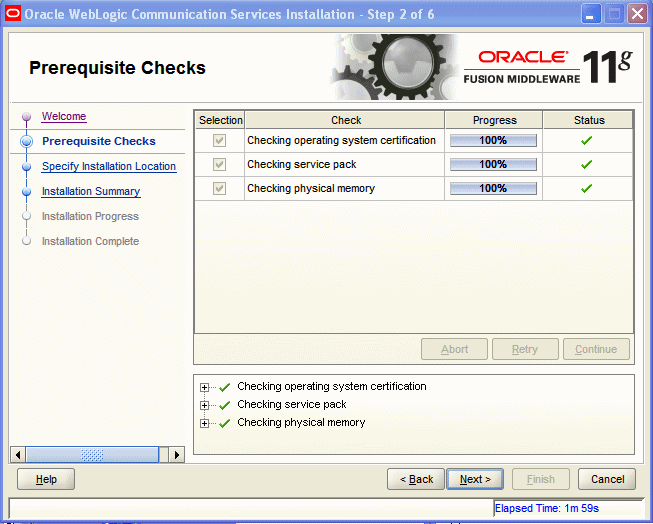
Task: Click the Selection column header
Action: (220, 120)
